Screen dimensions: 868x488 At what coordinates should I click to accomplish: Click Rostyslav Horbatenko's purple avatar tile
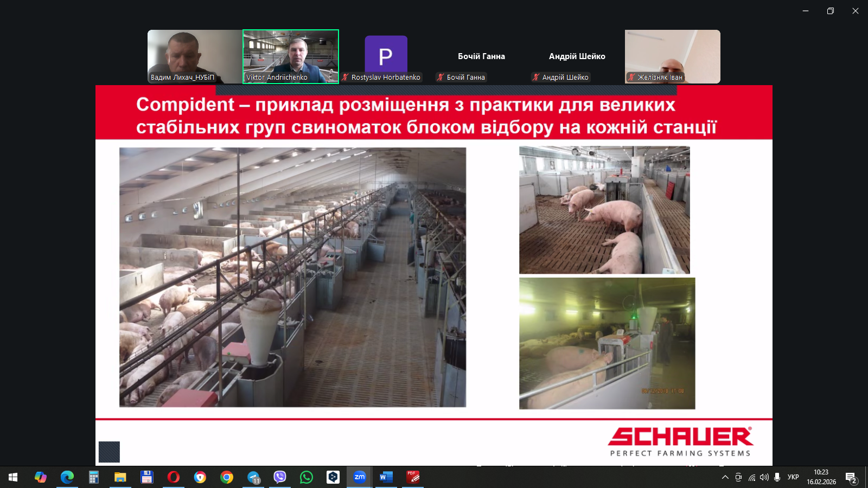[386, 55]
